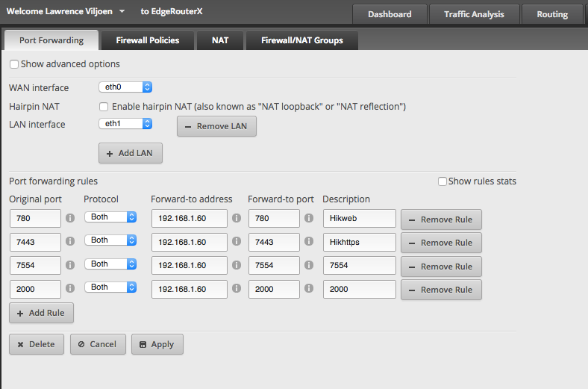The width and height of the screenshot is (588, 389).
Task: Click info icon next to forward-to port 2000
Action: [310, 290]
